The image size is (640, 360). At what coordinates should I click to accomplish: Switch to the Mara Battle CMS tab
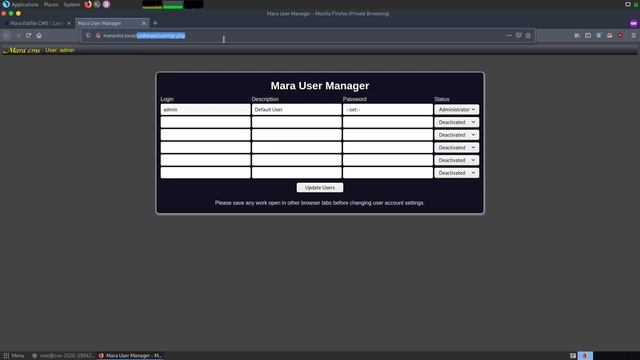coord(37,23)
